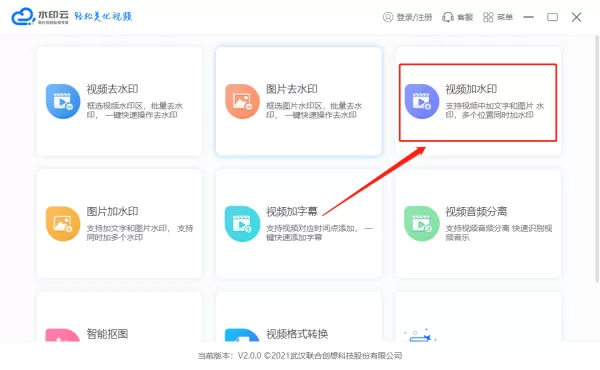The width and height of the screenshot is (600, 370).
Task: Open the 菜单 menu
Action: tap(505, 17)
